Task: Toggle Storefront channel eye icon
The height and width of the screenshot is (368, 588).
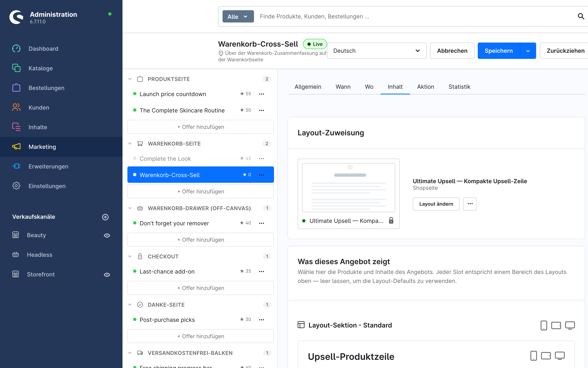Action: 107,274
